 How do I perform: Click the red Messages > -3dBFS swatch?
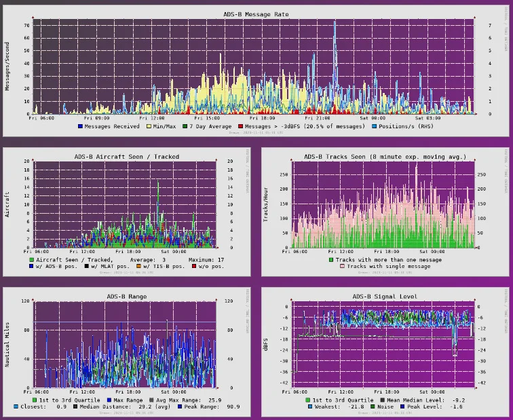point(240,126)
